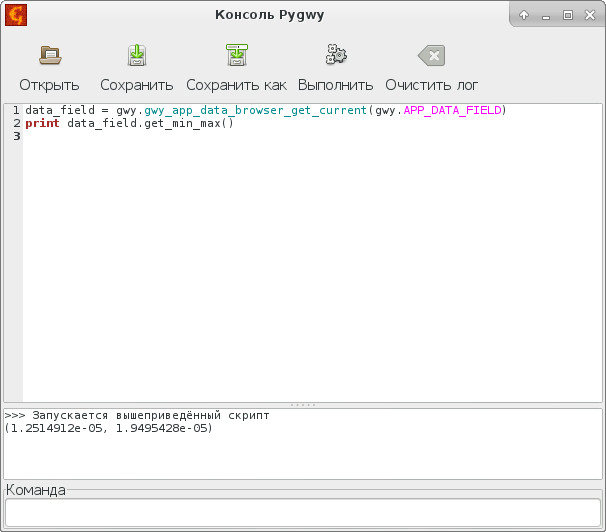Maximize the Консоль Pygwy window
606x532 pixels.
[568, 15]
